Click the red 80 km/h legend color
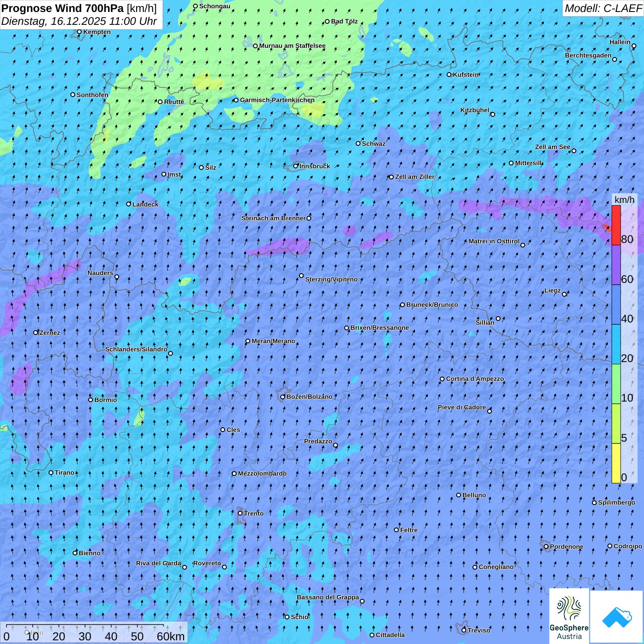 click(x=616, y=225)
